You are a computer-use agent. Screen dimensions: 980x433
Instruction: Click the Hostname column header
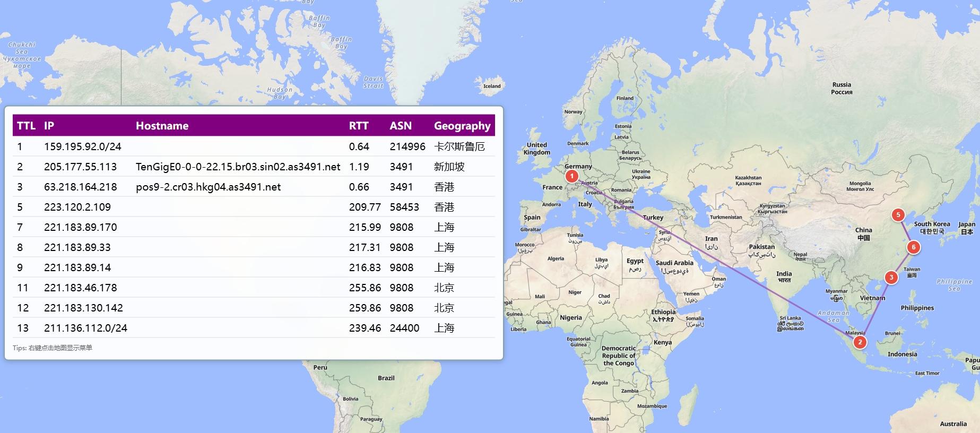[x=162, y=126]
